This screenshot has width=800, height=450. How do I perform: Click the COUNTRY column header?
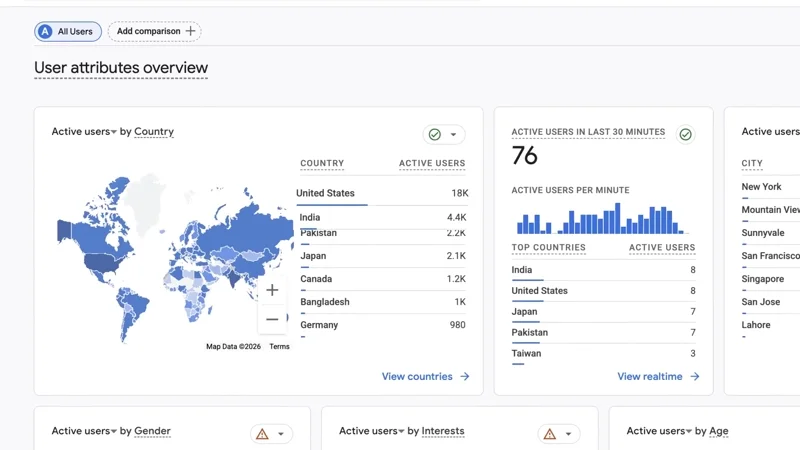(x=322, y=163)
